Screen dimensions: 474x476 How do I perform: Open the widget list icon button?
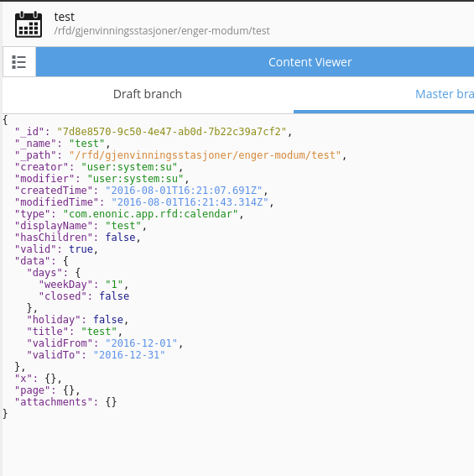point(19,62)
